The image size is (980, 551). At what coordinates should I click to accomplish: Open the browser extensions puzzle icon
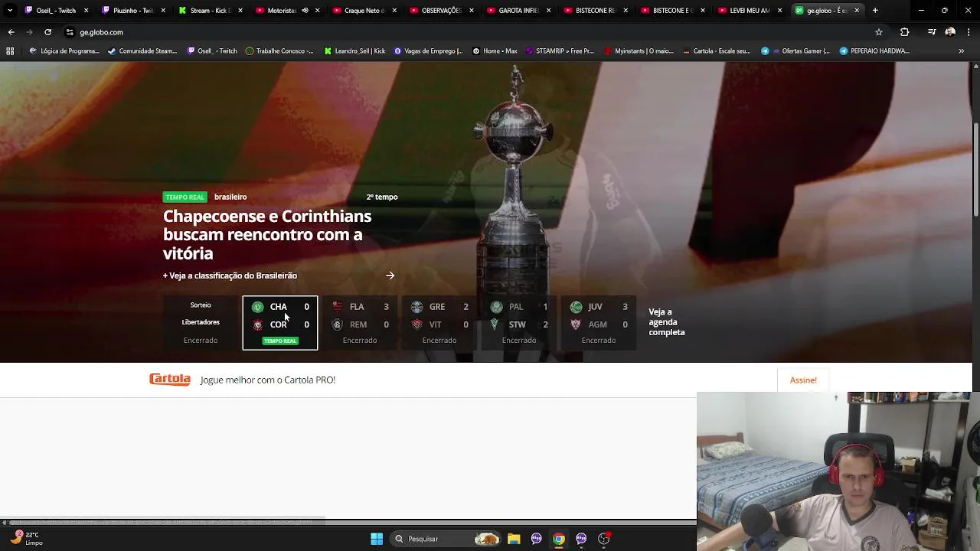[905, 32]
